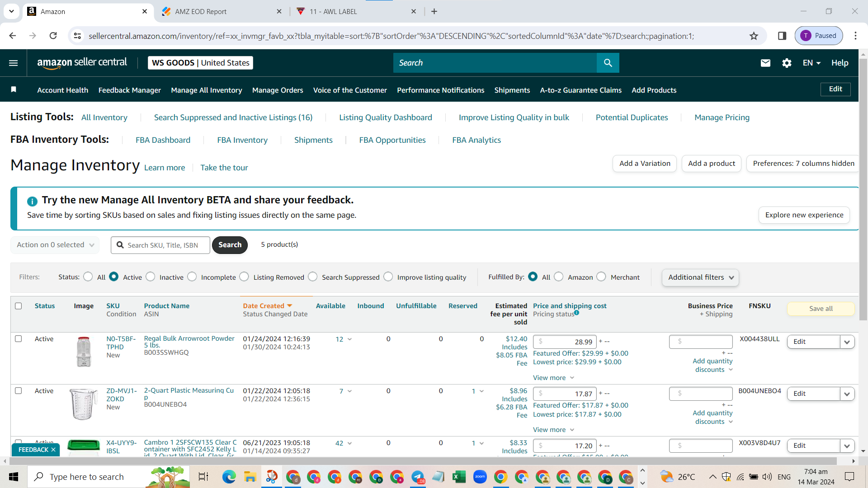This screenshot has height=488, width=868.
Task: Close the FEEDBACK tab with its X
Action: coord(53,450)
